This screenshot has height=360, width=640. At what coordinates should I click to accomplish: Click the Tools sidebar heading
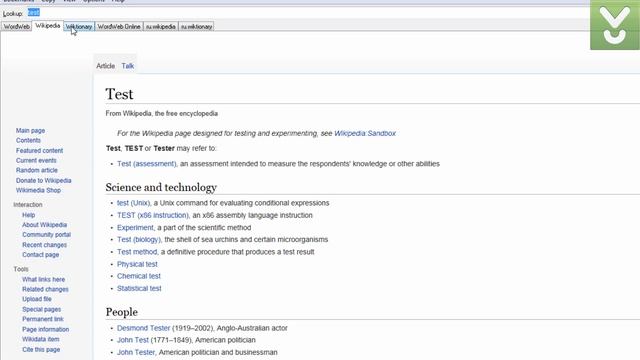point(21,269)
